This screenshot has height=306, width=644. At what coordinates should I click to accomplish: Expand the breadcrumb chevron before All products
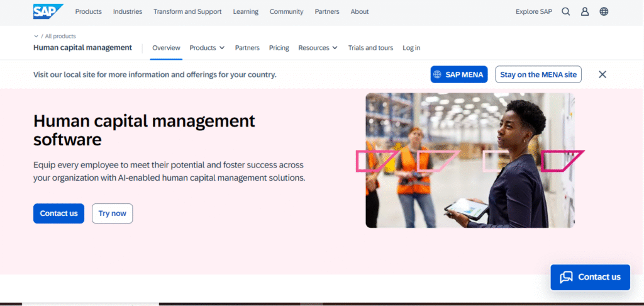tap(36, 36)
